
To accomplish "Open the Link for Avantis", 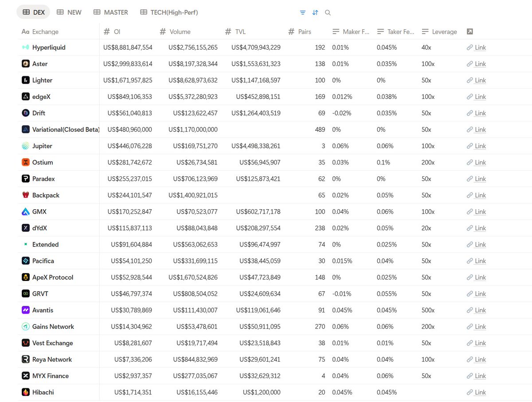I will tap(477, 310).
